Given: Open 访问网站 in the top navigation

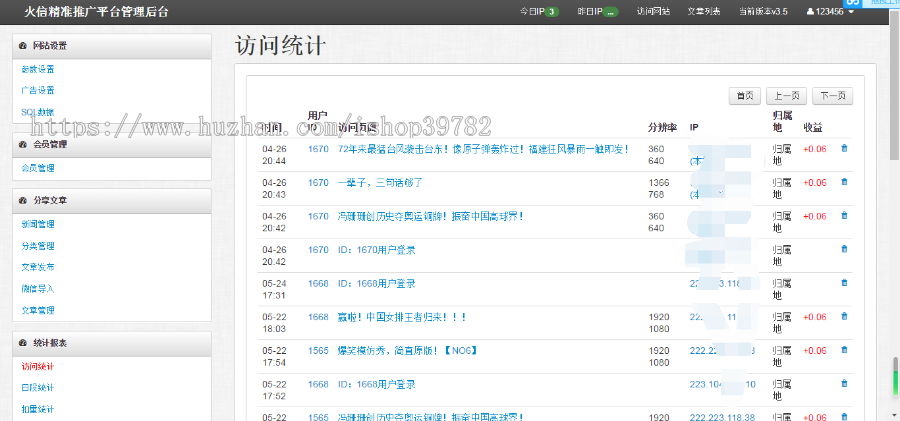Looking at the screenshot, I should pos(653,11).
